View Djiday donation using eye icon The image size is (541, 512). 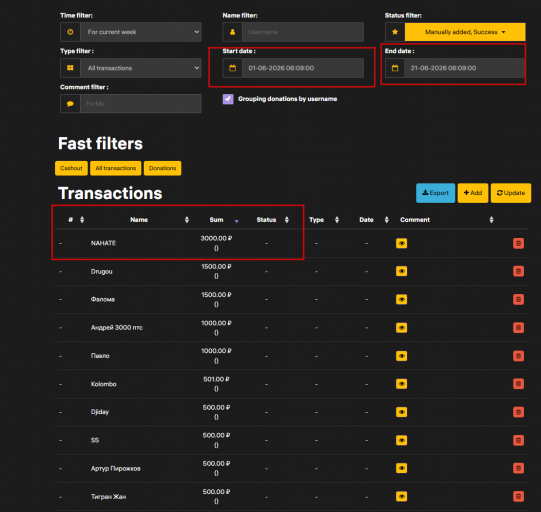pos(401,412)
